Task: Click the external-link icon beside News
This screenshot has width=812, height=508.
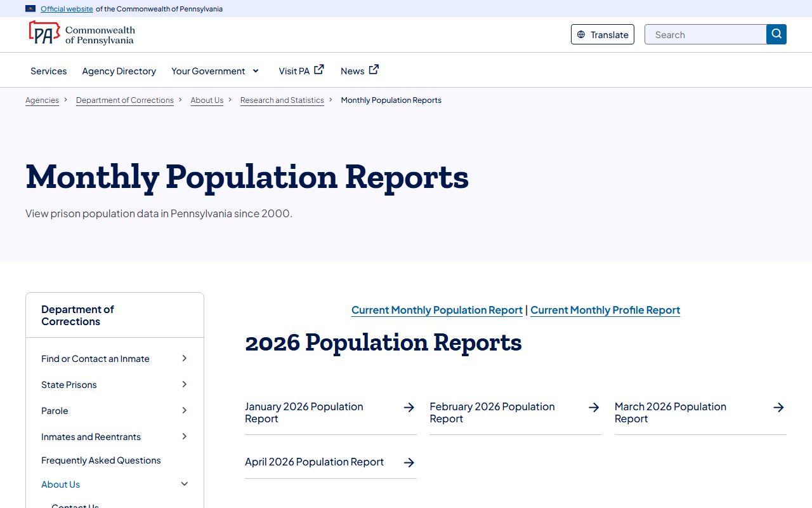Action: click(374, 70)
